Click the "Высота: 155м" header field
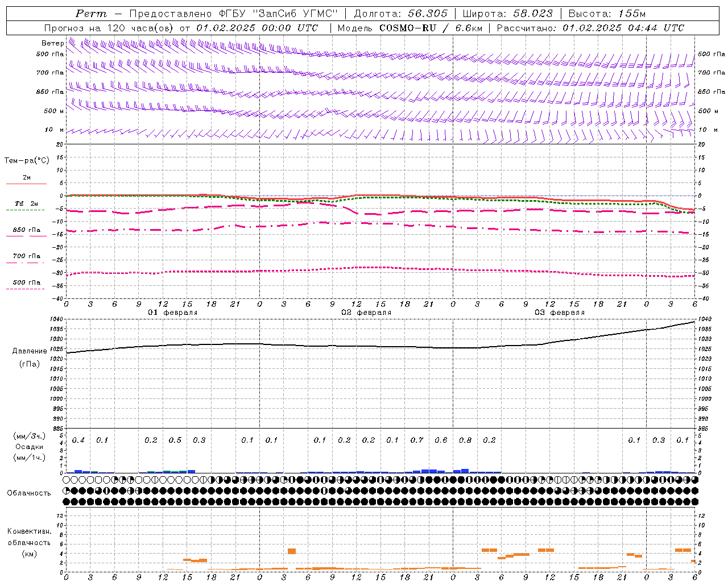The width and height of the screenshot is (728, 582). (607, 14)
